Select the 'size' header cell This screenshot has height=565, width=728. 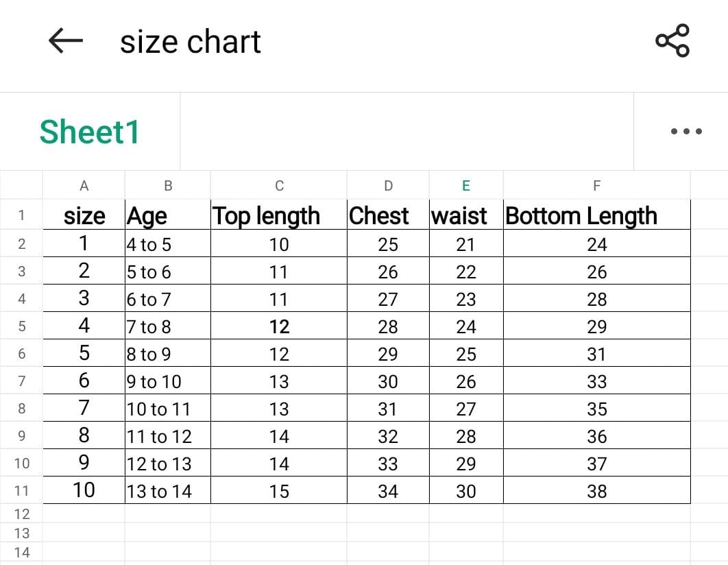tap(84, 216)
